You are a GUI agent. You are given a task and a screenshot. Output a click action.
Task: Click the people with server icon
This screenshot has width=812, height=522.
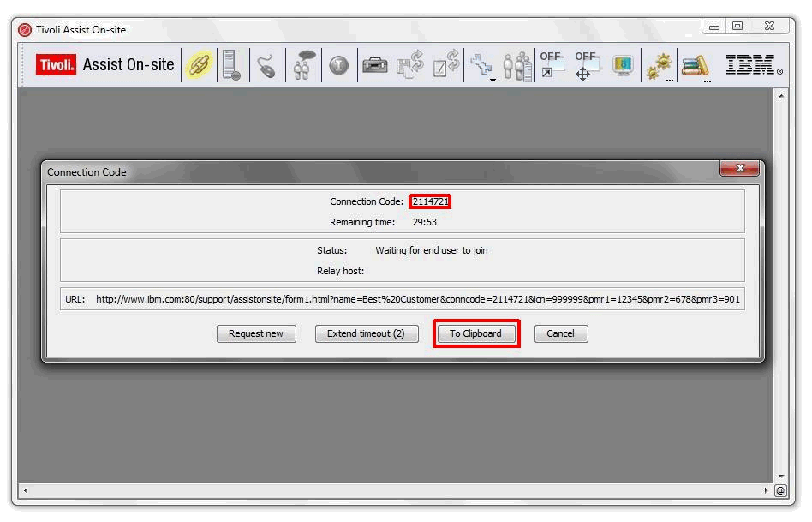point(517,66)
